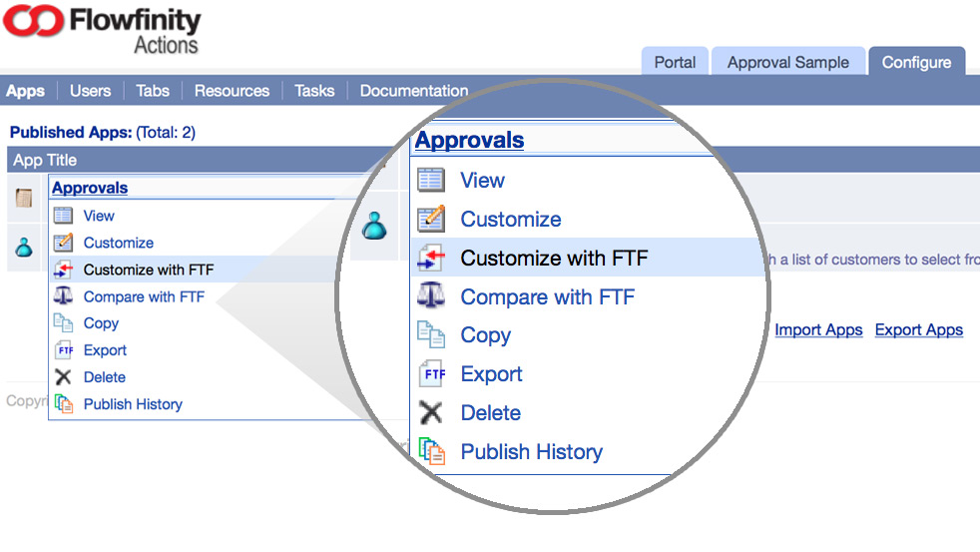Viewport: 980px width, 552px height.
Task: Click the Import Apps link
Action: coord(818,329)
